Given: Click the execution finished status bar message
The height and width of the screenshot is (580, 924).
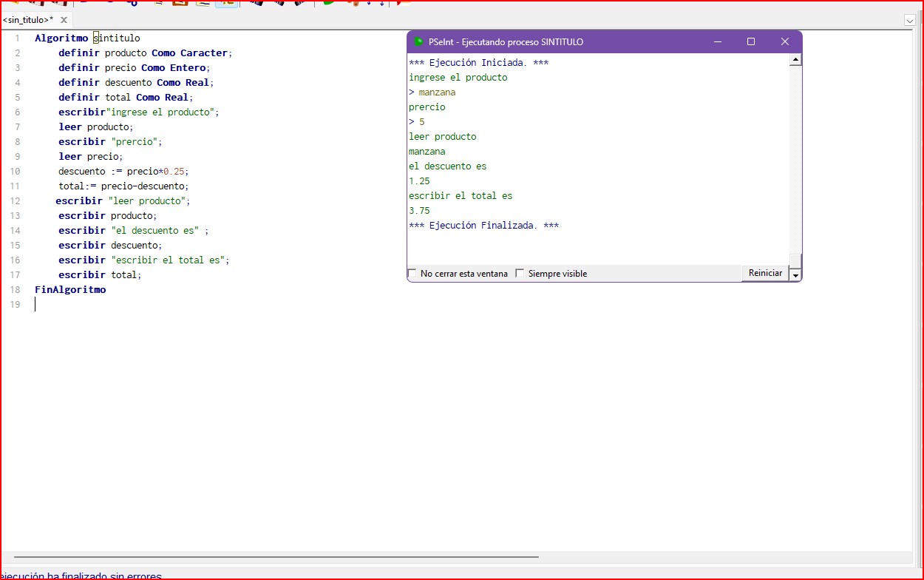Looking at the screenshot, I should pyautogui.click(x=81, y=576).
